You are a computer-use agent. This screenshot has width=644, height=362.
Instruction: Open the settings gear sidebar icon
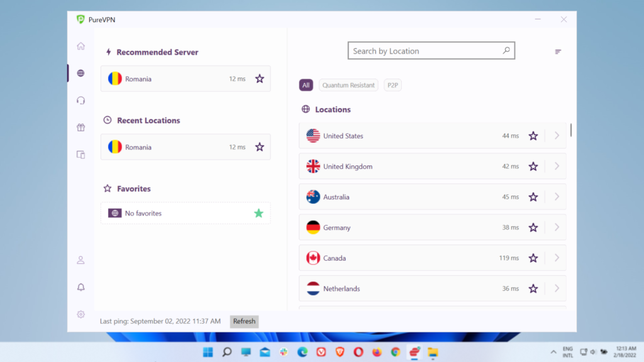(x=81, y=314)
